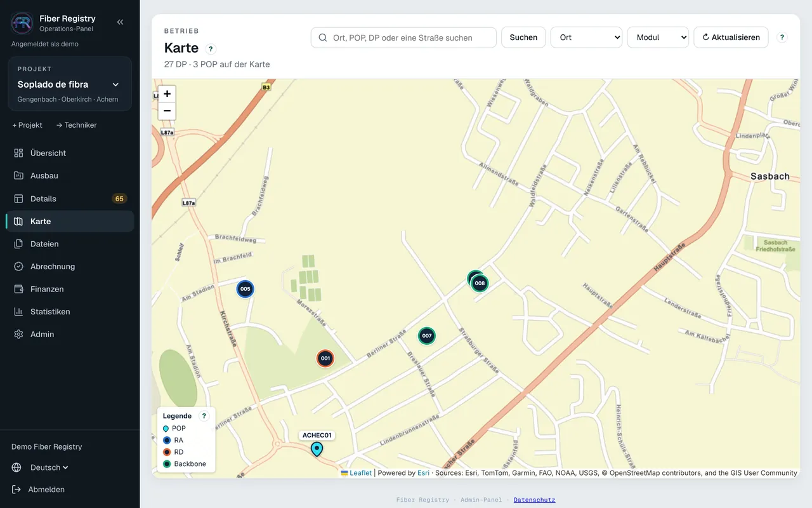Screen dimensions: 812x508
Task: Open Dateien in the sidebar
Action: tap(70, 244)
